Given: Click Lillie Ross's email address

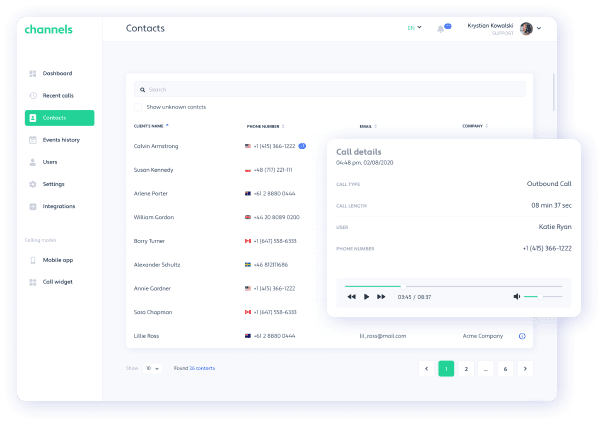Looking at the screenshot, I should tap(383, 336).
